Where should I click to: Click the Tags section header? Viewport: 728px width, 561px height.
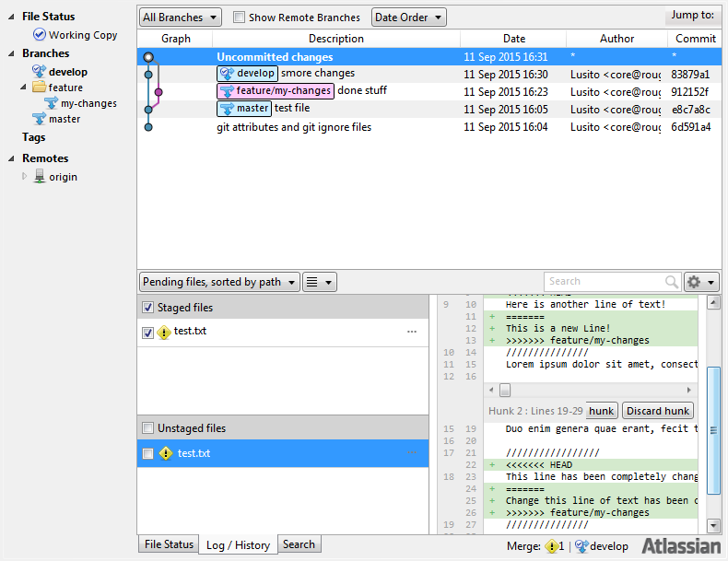(33, 137)
